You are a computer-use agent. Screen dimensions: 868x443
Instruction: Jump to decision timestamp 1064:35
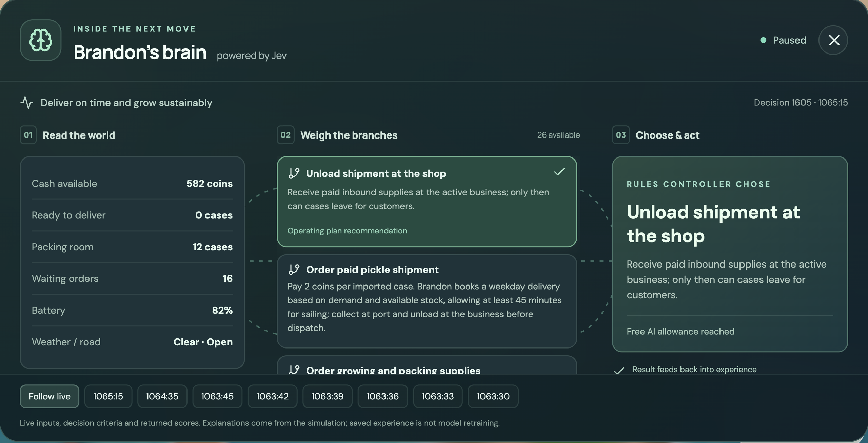(x=162, y=396)
